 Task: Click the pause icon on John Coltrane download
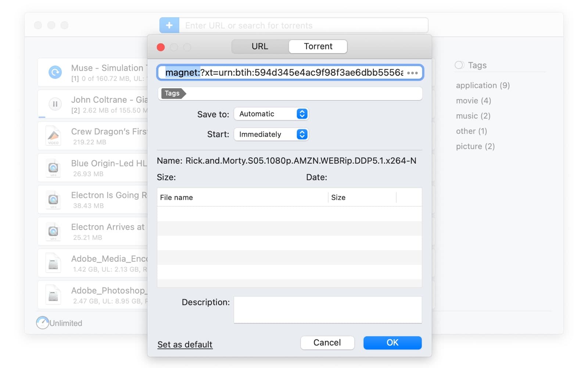(x=55, y=104)
